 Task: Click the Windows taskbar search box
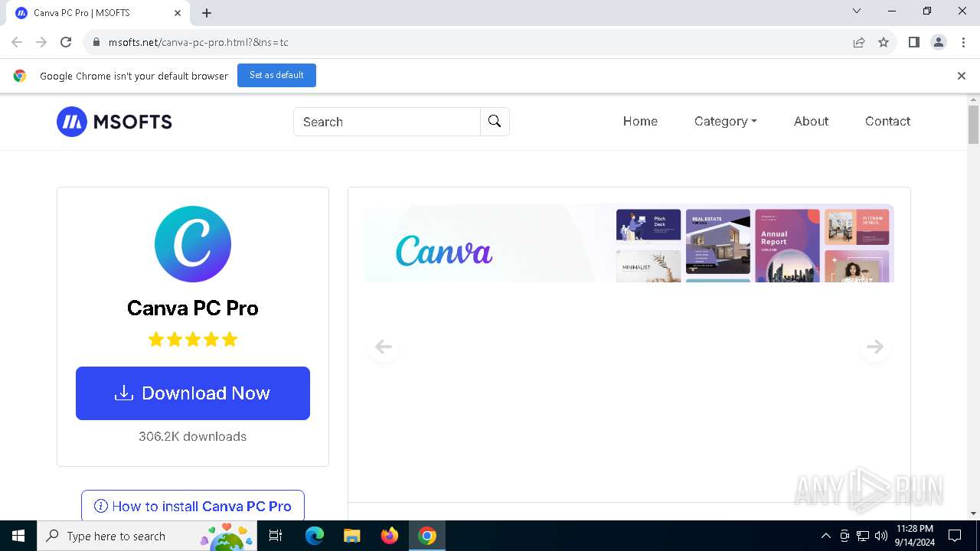pyautogui.click(x=147, y=536)
